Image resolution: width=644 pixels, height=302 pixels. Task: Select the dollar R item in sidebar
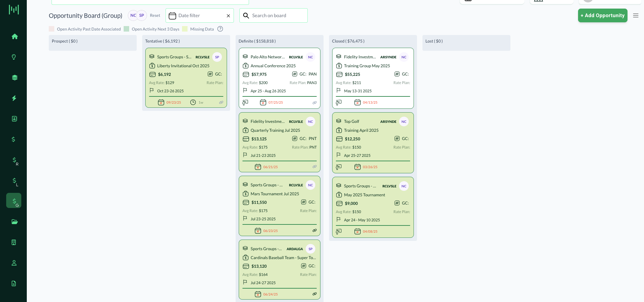point(14,160)
